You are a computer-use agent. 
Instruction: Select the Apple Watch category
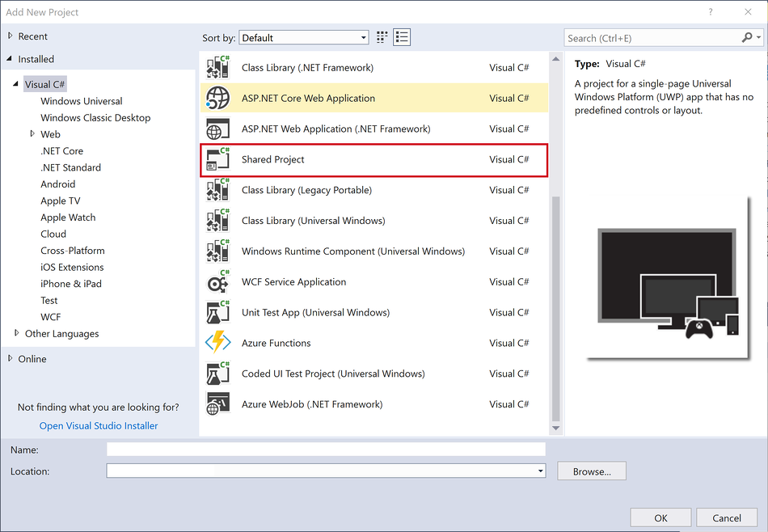[68, 217]
